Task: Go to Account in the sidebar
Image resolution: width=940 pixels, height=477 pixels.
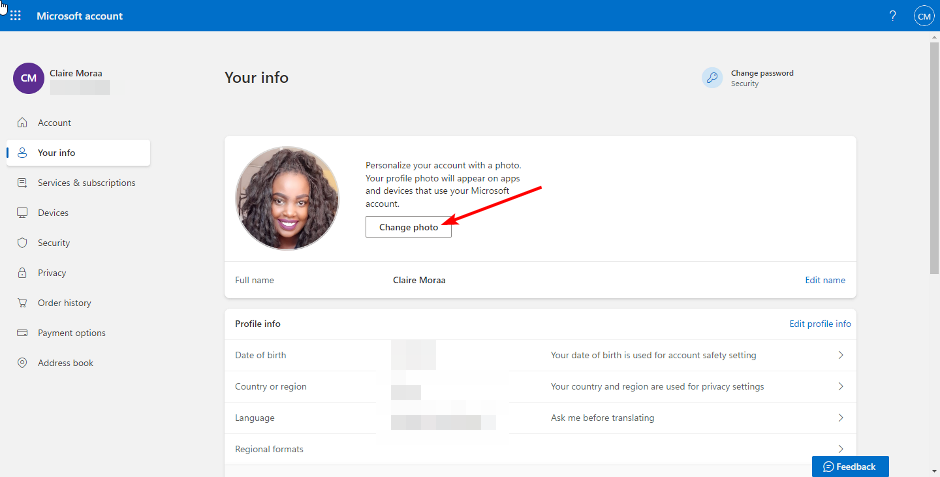Action: [x=54, y=122]
